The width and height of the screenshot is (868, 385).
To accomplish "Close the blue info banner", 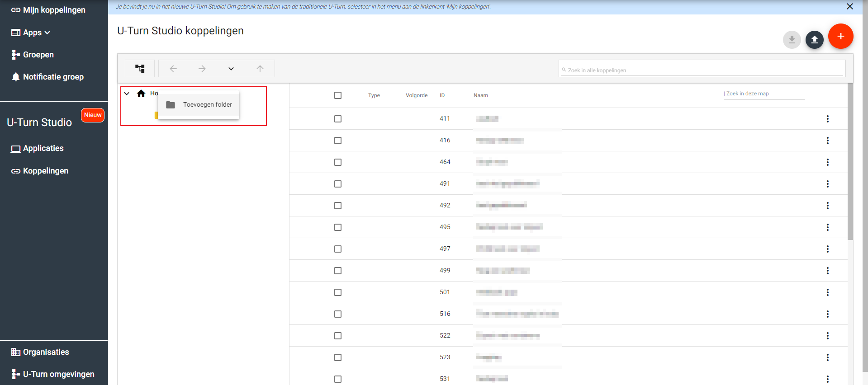I will (849, 7).
